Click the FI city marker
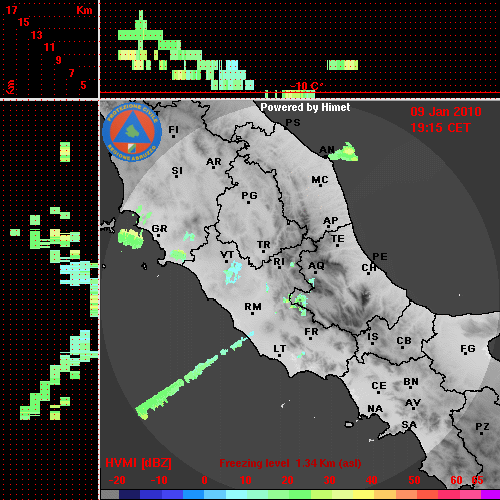The image size is (500, 500). click(x=173, y=136)
